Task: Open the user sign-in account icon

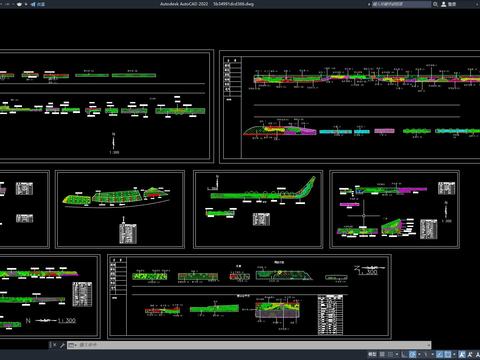Action: [444, 4]
